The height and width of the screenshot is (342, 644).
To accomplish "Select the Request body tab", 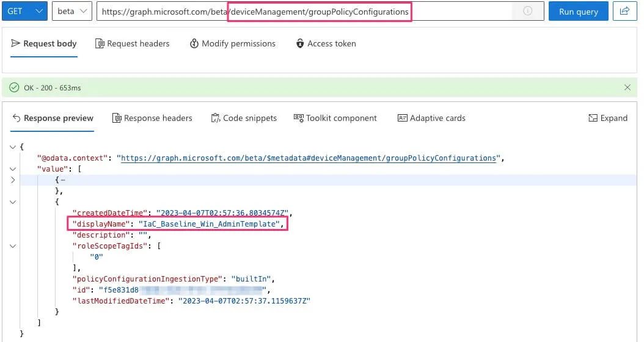I will pyautogui.click(x=44, y=43).
